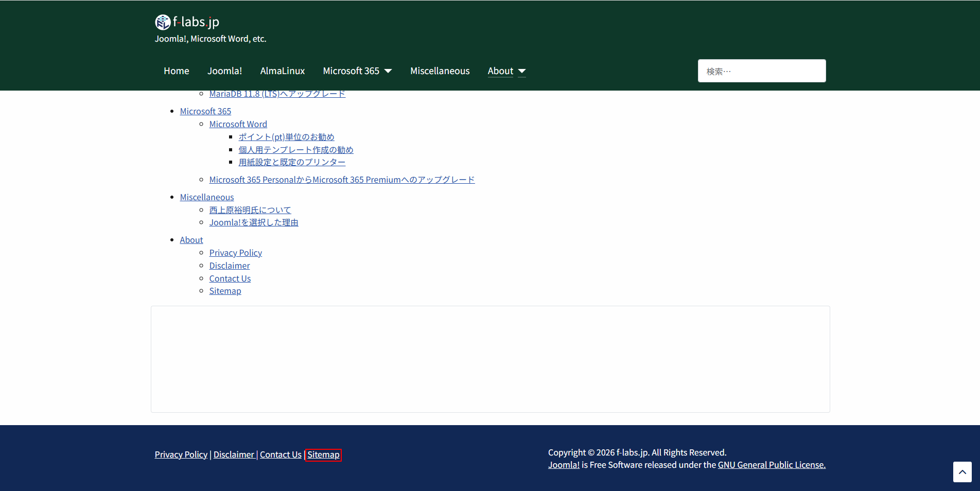Click inside the search input field
Screen dimensions: 980x491
click(x=761, y=71)
